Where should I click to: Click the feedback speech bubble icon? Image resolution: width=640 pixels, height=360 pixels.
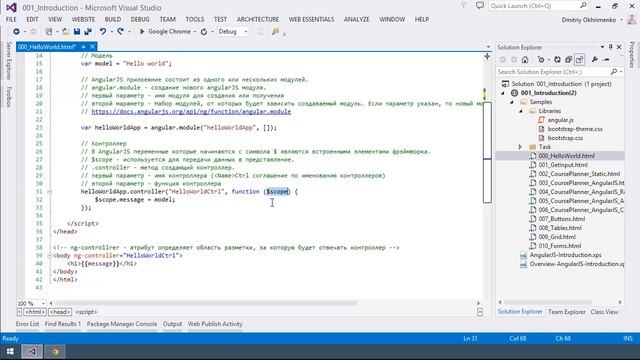coord(480,6)
